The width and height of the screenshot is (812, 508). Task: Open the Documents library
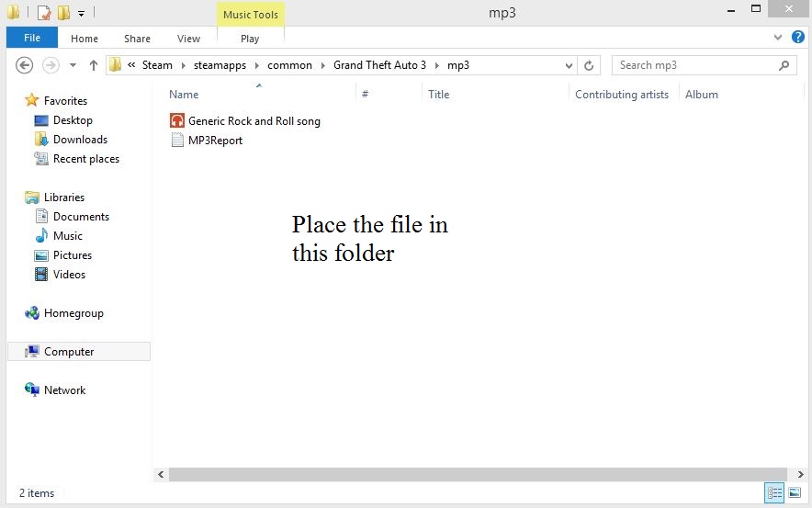click(81, 217)
